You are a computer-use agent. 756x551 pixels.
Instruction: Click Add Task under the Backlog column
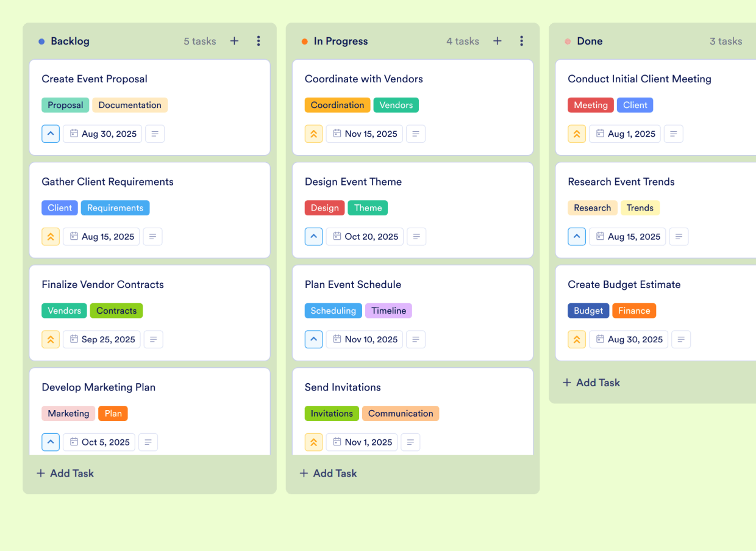pyautogui.click(x=65, y=473)
